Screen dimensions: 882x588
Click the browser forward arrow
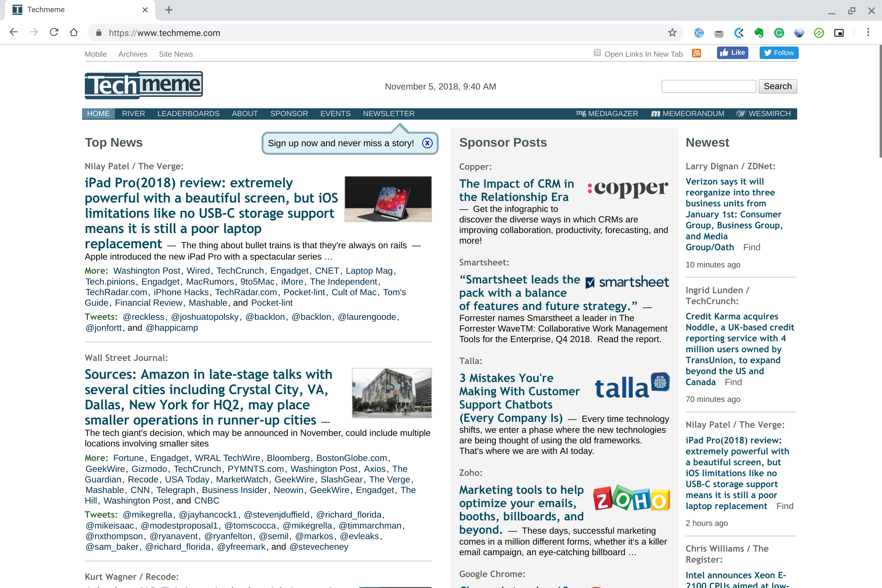click(34, 32)
